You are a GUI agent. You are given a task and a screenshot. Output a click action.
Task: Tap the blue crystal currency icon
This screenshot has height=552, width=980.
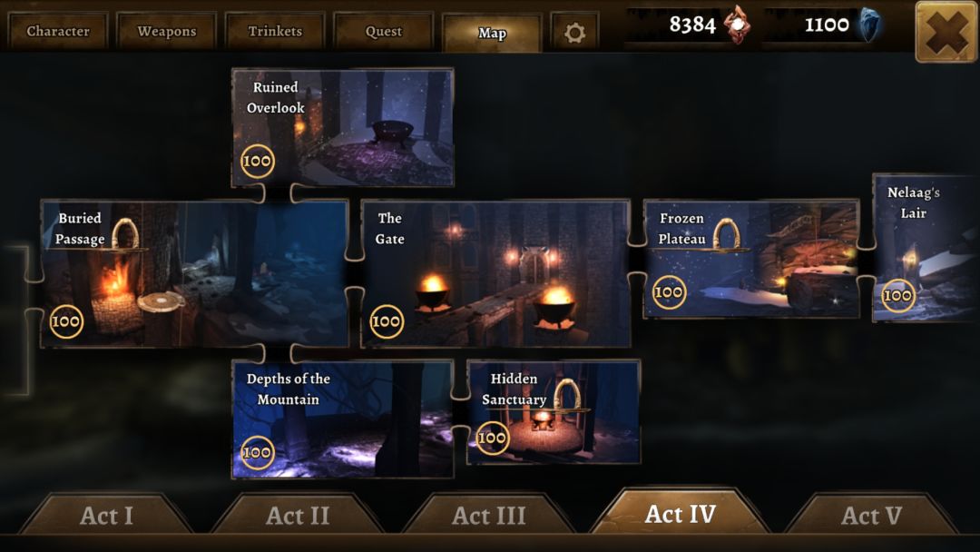coord(868,25)
